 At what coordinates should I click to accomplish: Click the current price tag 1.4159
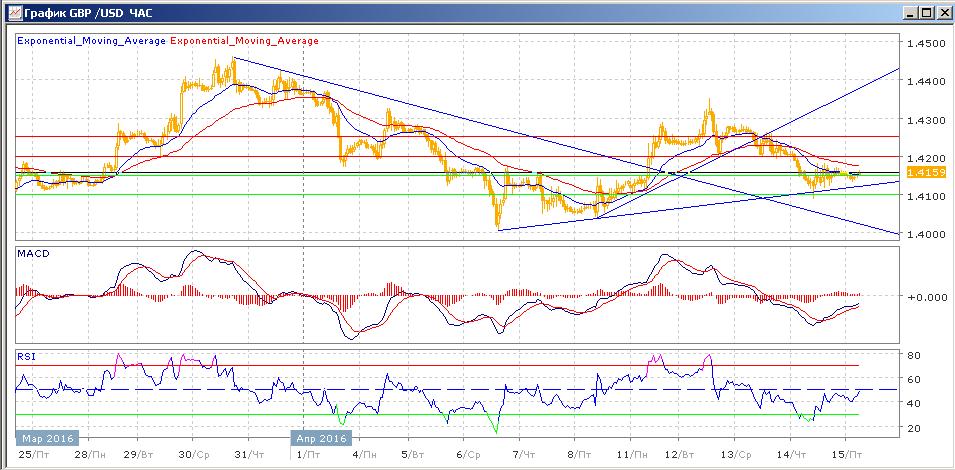click(x=920, y=172)
